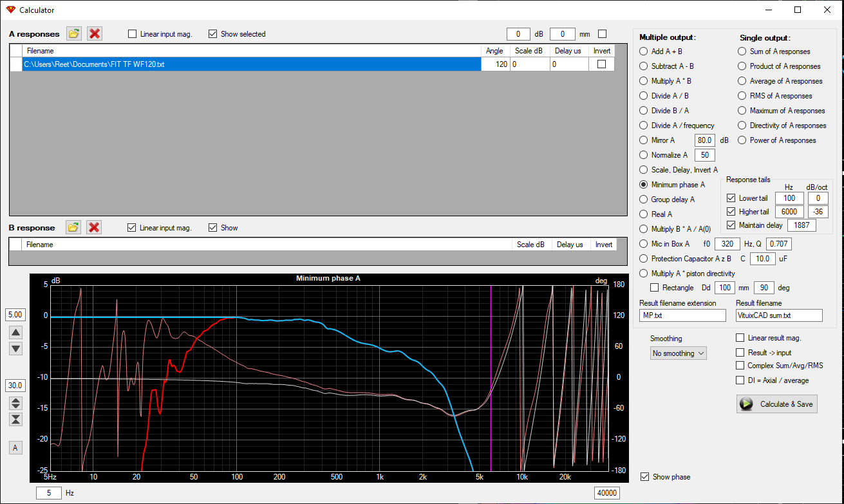Uncheck Higher tail option
The image size is (844, 504).
tap(731, 212)
